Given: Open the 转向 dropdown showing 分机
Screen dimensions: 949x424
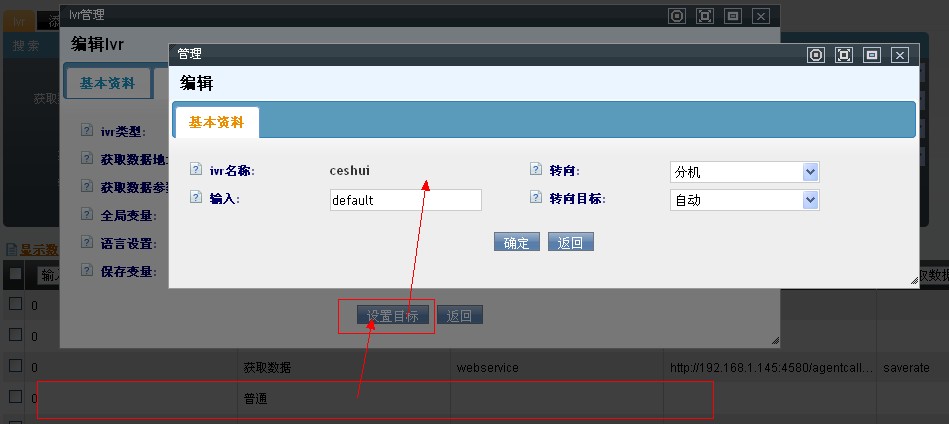Looking at the screenshot, I should click(x=744, y=172).
